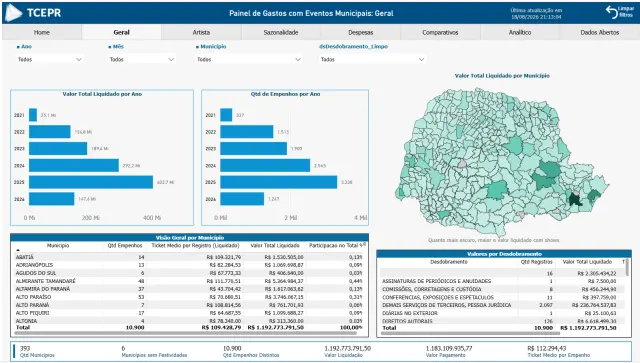This screenshot has width=640, height=363.
Task: Select the ALTAMIRA DO PARANÁ row
Action: point(189,289)
